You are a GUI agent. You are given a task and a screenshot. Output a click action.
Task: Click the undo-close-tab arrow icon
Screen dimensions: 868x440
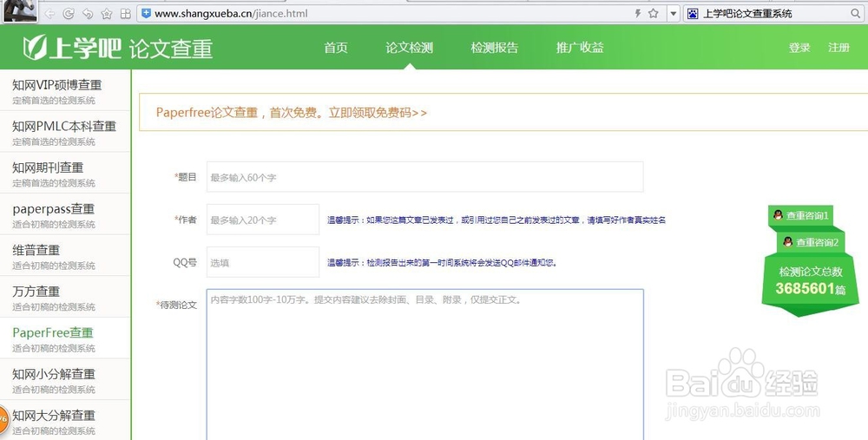(88, 14)
